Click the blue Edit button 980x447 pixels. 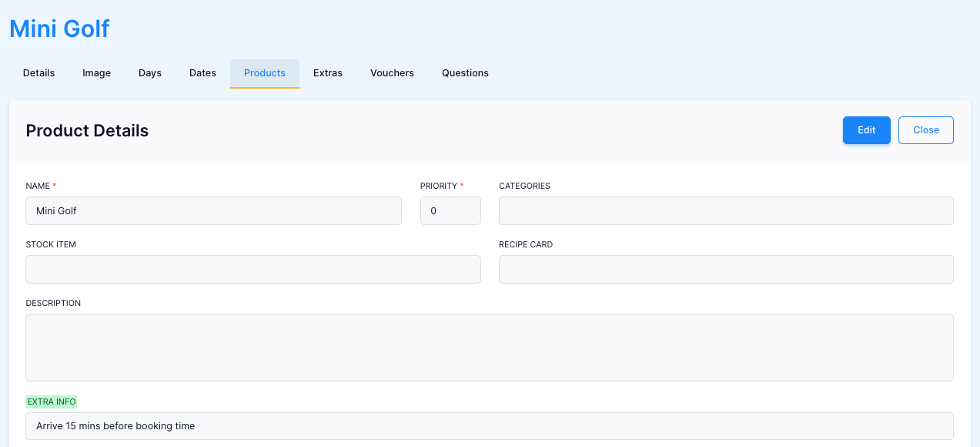867,130
